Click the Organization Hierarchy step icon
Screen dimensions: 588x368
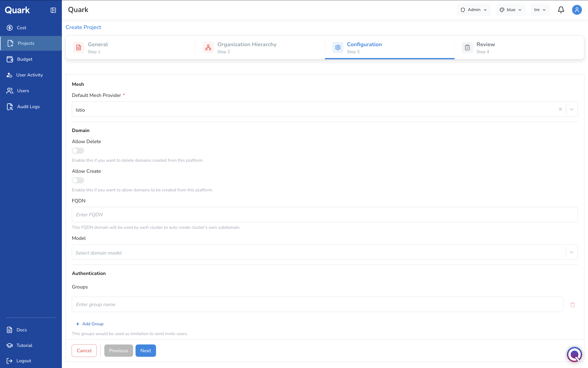click(208, 47)
